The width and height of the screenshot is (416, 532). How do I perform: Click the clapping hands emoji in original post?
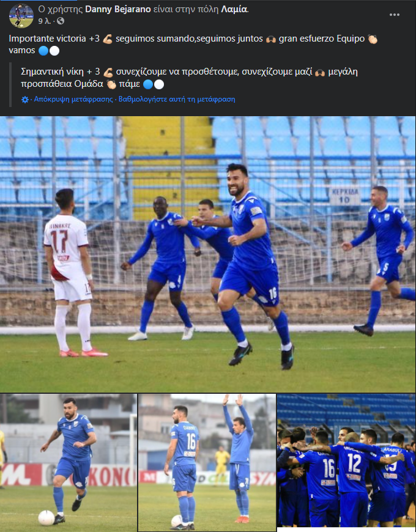[373, 39]
